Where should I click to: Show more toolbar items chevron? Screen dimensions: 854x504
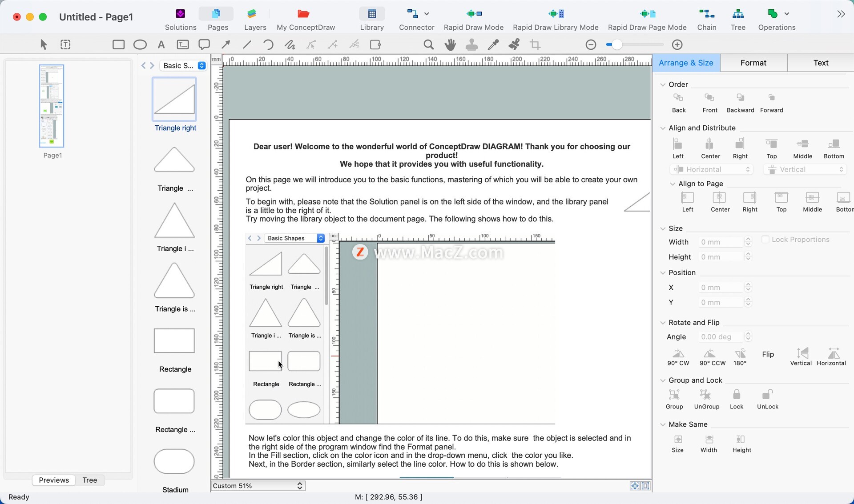[x=841, y=14]
